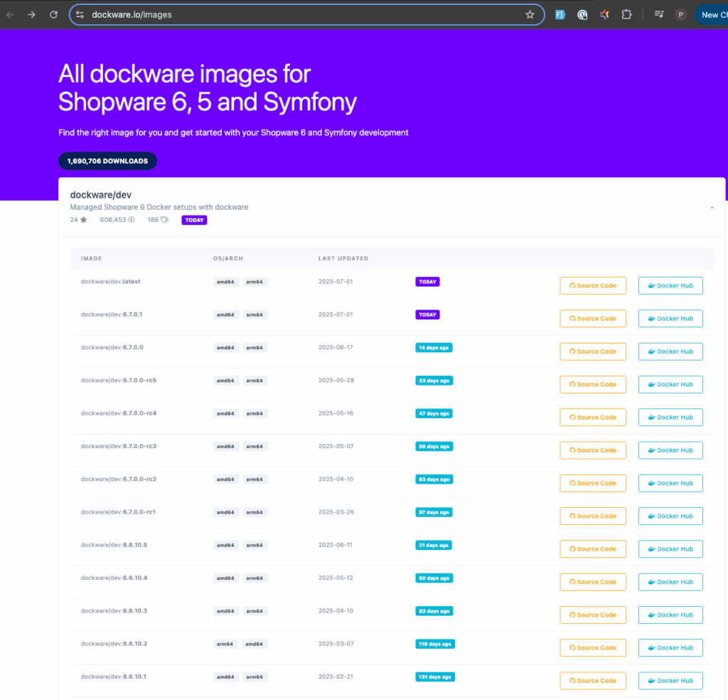Bookmark this page with the star icon

pos(530,14)
